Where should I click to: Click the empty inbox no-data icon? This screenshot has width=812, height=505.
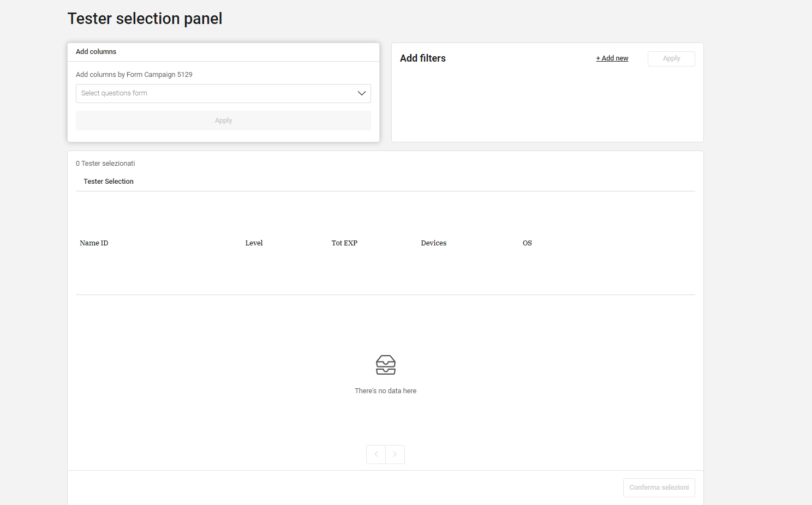pyautogui.click(x=386, y=365)
